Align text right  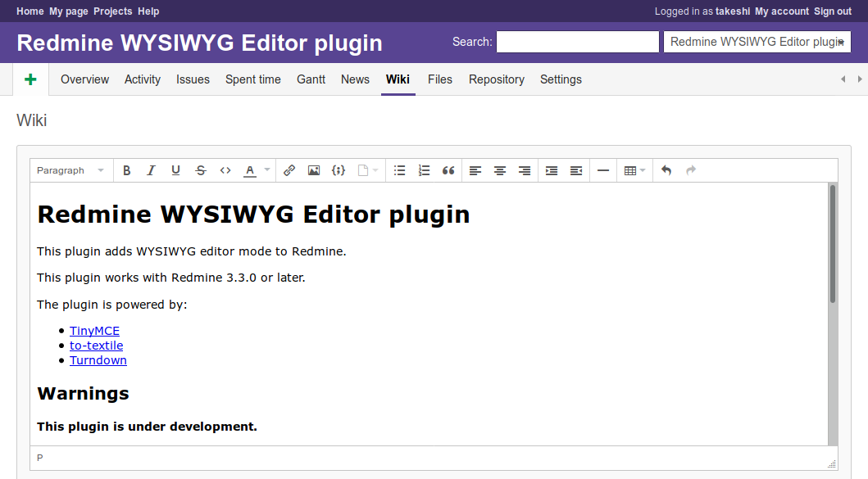point(525,170)
